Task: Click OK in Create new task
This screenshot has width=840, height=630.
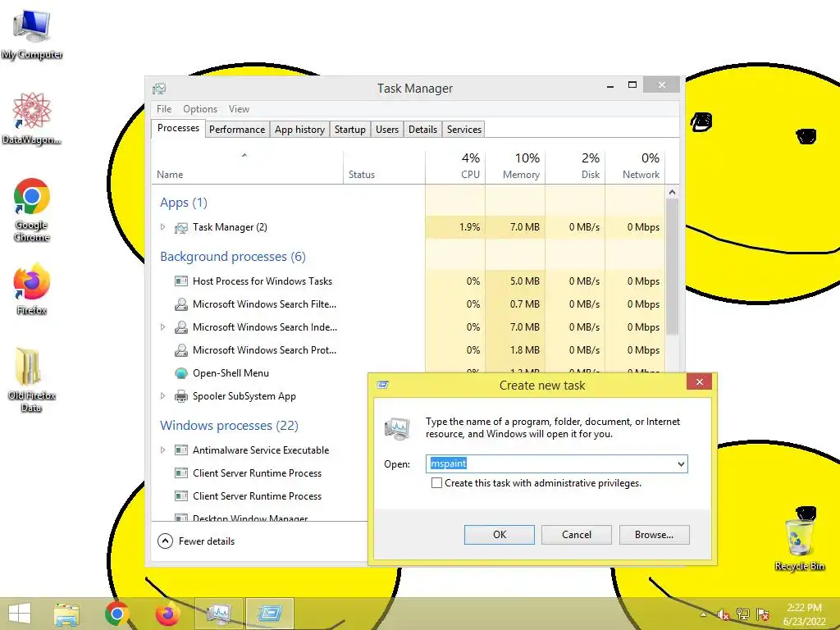Action: (x=500, y=535)
